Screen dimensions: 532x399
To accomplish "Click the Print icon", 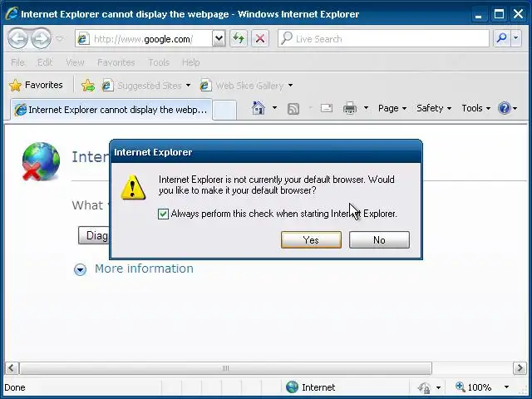I will [350, 108].
